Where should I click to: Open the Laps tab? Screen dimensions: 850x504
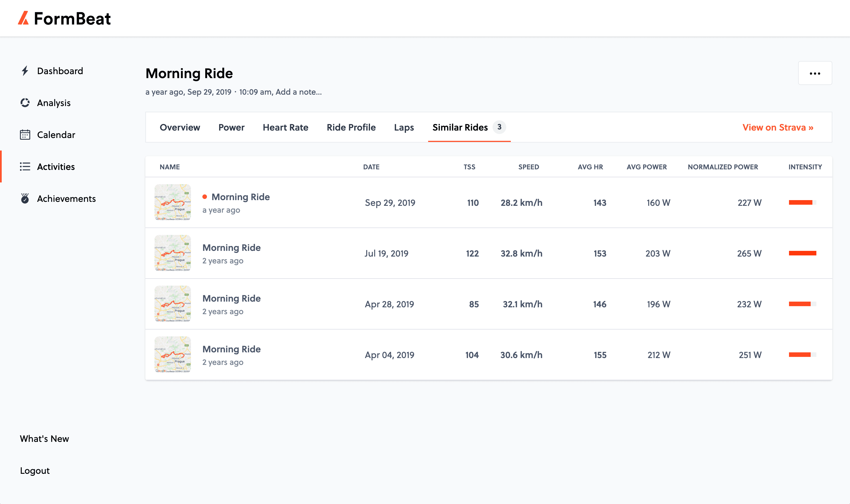(404, 127)
